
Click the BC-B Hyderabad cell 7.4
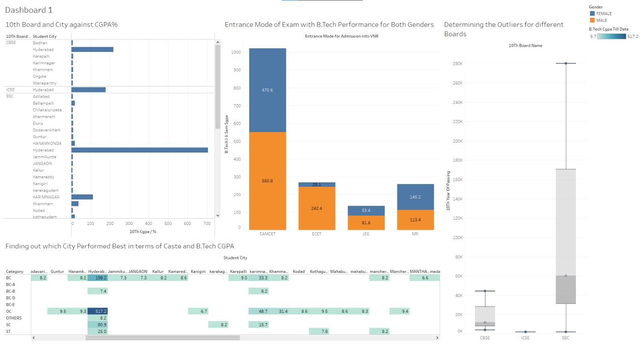(97, 291)
